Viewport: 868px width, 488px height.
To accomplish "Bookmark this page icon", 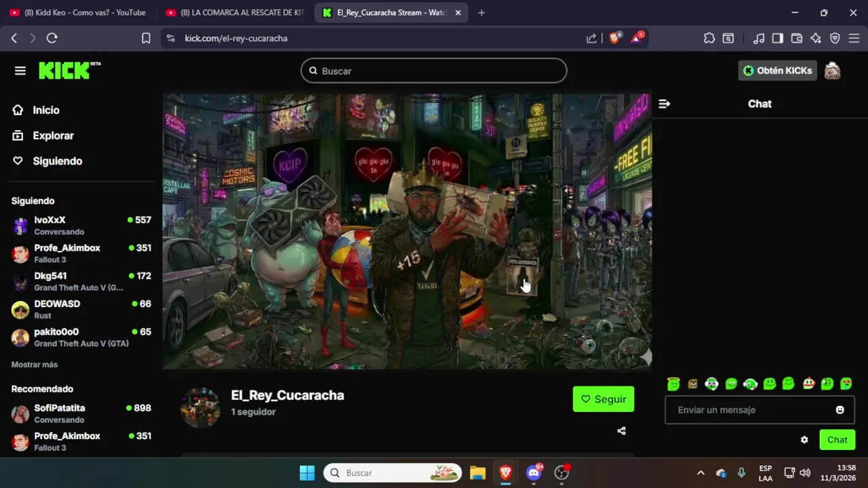I will click(x=146, y=39).
